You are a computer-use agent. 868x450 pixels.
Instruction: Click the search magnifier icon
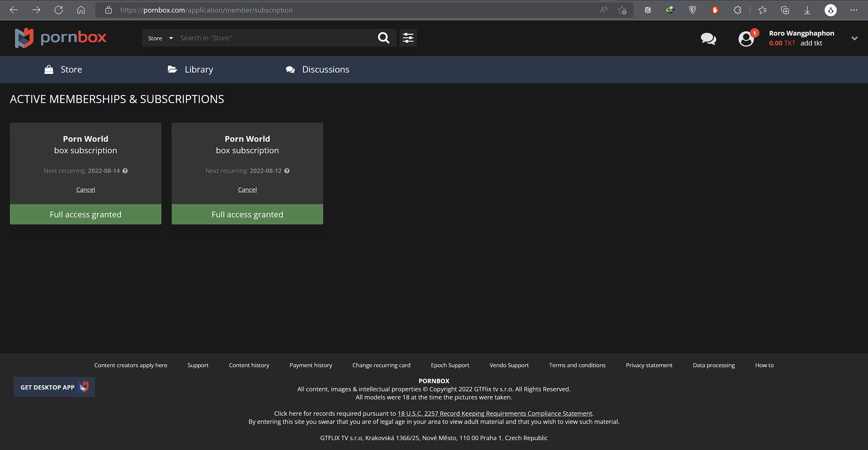(384, 38)
